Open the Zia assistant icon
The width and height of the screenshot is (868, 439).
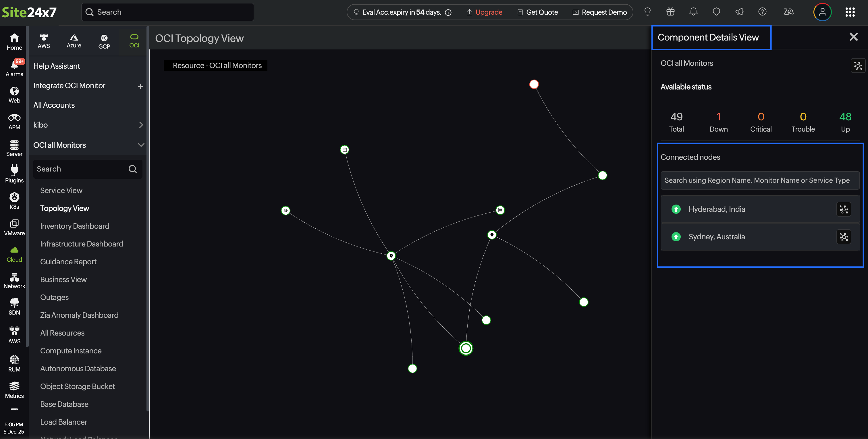(x=788, y=12)
